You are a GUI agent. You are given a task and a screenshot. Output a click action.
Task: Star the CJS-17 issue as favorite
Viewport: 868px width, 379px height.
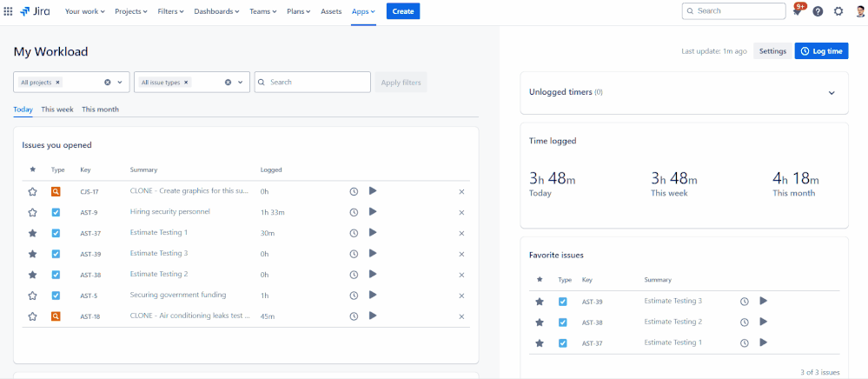(x=33, y=192)
